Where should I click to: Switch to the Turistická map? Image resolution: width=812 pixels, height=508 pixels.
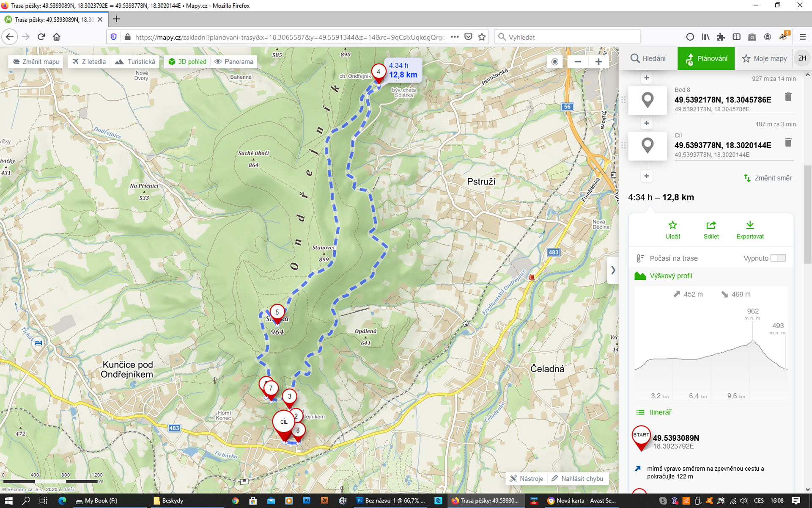tap(135, 61)
